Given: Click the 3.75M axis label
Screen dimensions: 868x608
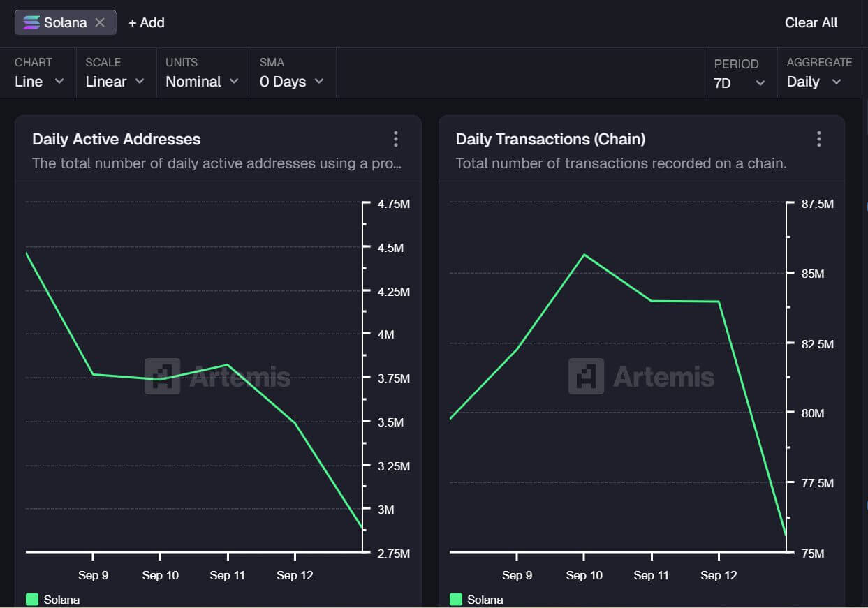Looking at the screenshot, I should (393, 378).
